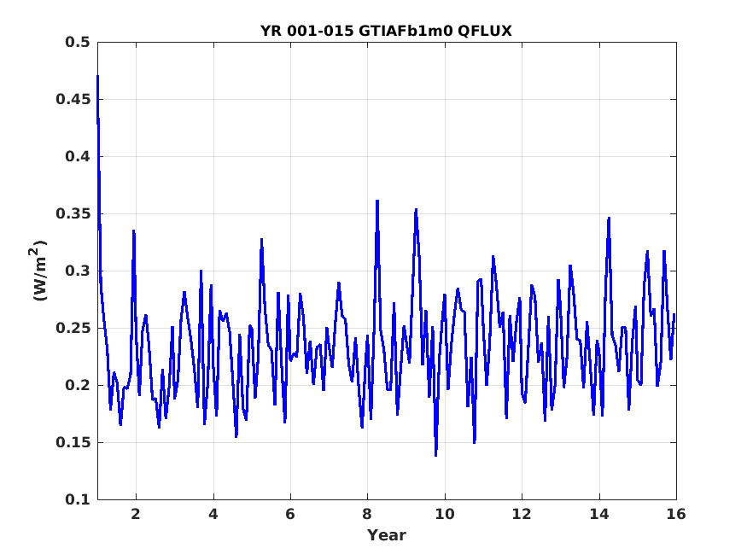Click the plot title 'YR 001-015 GTIAFb1m0 QFLUX'

(x=386, y=31)
